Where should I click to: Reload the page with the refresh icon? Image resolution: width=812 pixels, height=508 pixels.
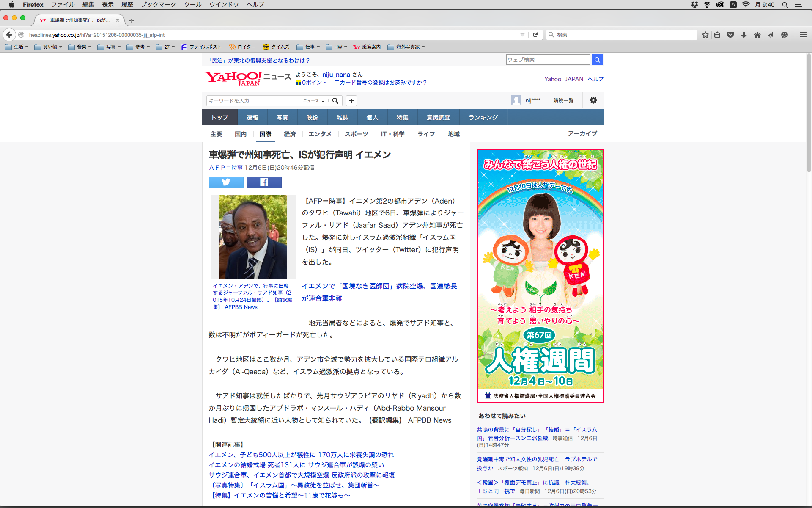click(x=535, y=35)
